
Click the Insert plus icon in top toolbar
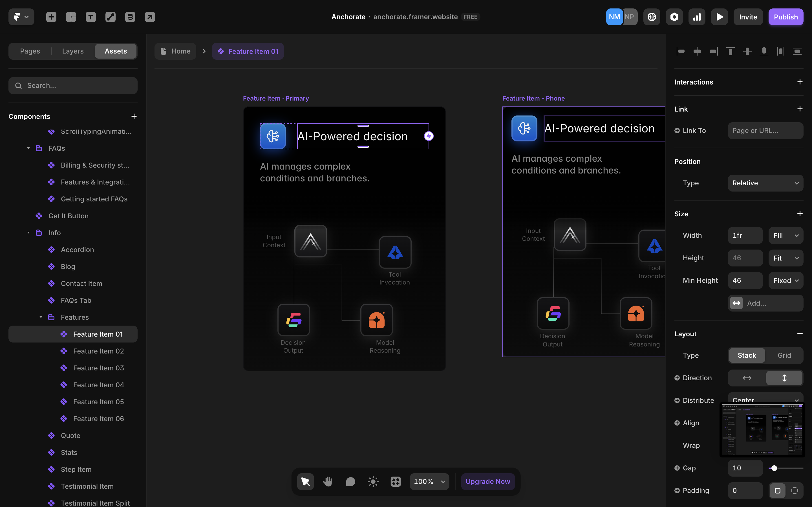pyautogui.click(x=51, y=17)
